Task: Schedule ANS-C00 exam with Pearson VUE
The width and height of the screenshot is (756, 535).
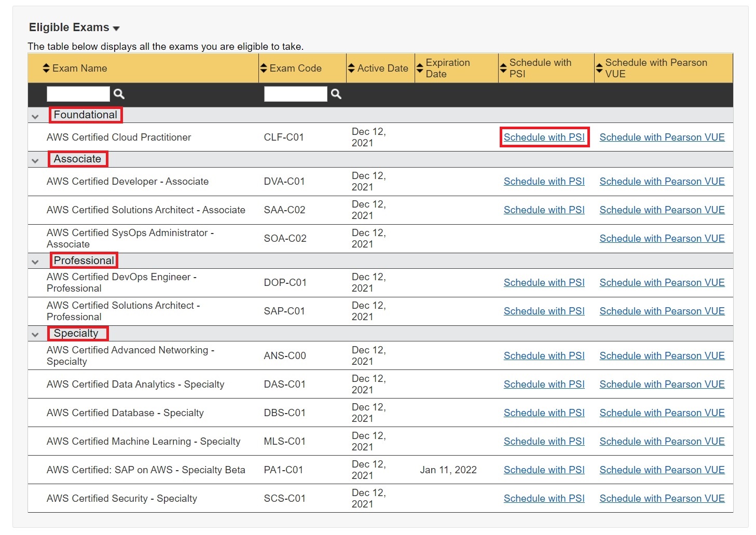Action: point(662,355)
